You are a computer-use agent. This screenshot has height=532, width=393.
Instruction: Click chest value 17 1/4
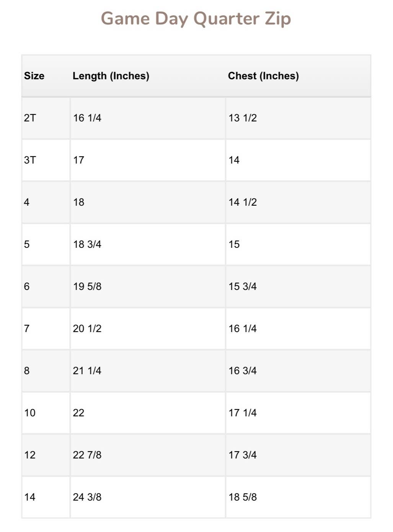(x=243, y=413)
